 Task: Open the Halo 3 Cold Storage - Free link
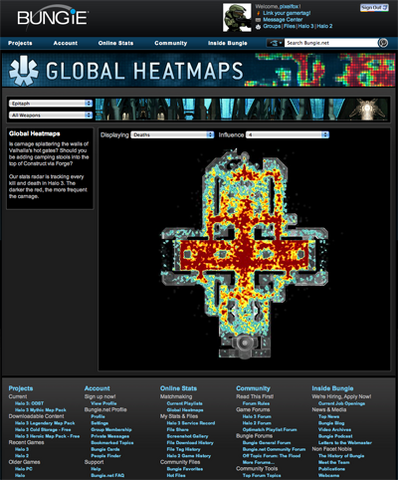43,430
